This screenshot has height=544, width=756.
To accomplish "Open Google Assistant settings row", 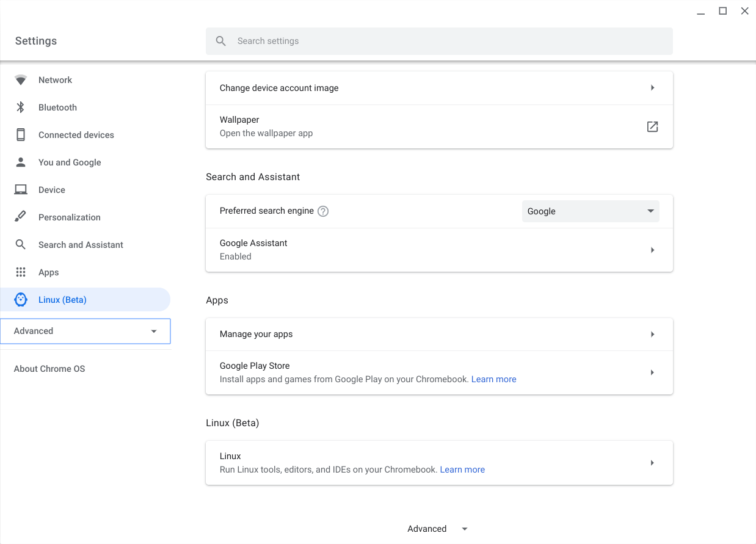I will pyautogui.click(x=439, y=250).
